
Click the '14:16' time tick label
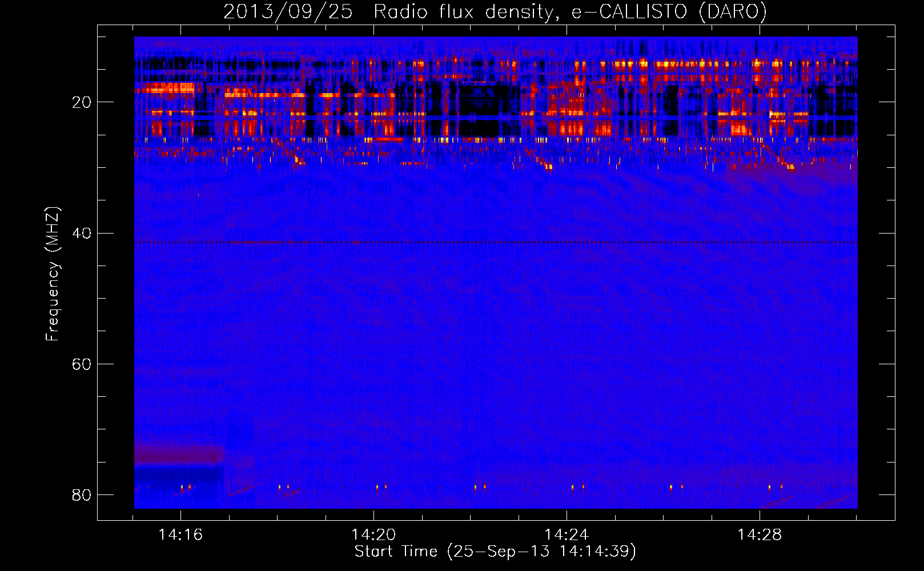point(180,535)
